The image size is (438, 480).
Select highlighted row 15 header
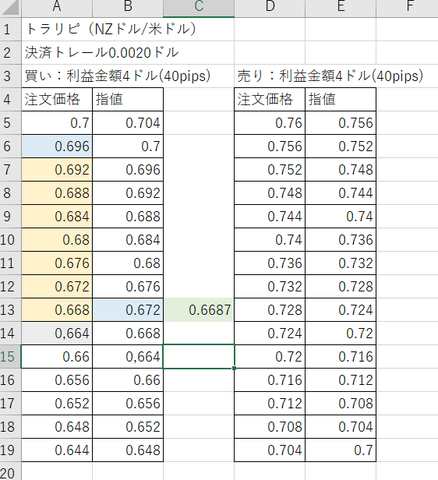point(11,357)
